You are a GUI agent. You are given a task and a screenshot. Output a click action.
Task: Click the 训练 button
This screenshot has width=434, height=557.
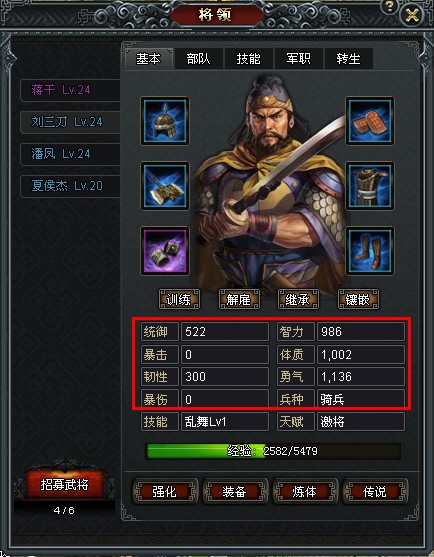pyautogui.click(x=179, y=299)
